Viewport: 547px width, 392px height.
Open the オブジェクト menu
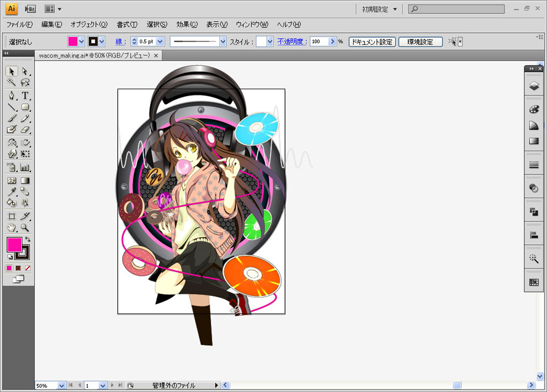[x=89, y=24]
